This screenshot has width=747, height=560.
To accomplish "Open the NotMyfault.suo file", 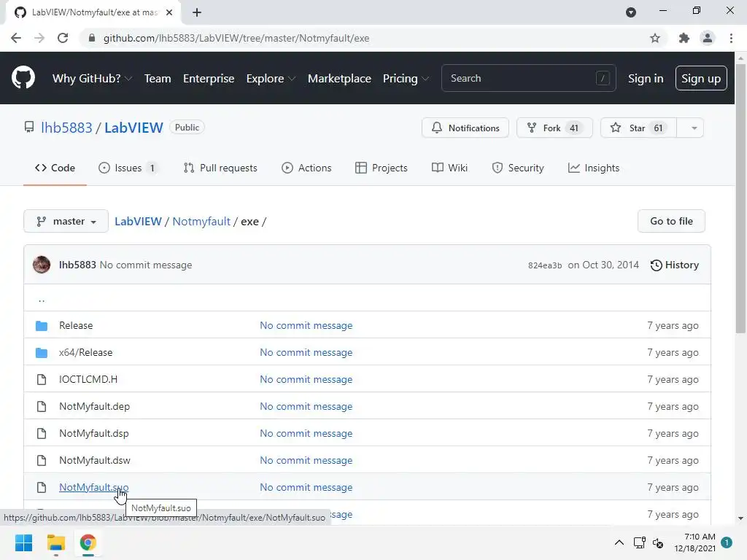I will point(94,487).
